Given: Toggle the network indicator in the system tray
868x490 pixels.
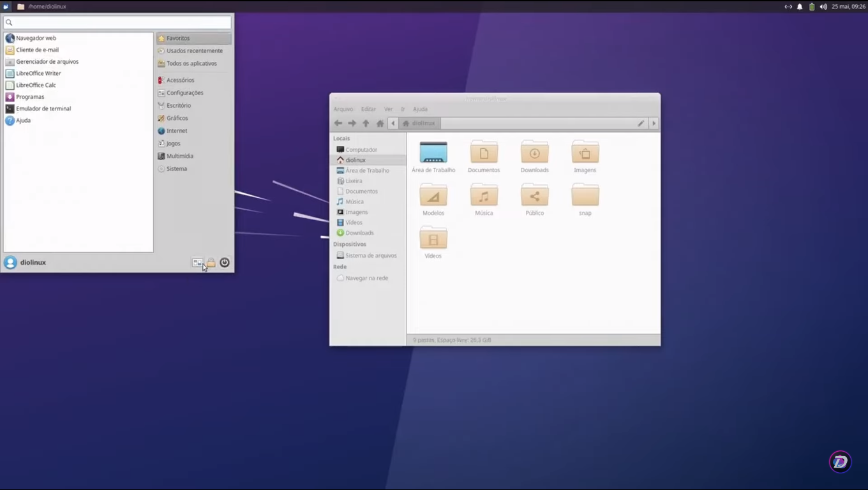Looking at the screenshot, I should 789,6.
